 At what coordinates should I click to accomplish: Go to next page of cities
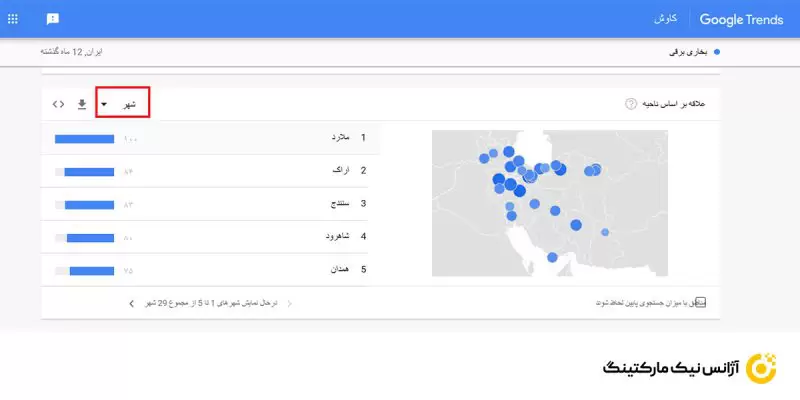coord(131,301)
